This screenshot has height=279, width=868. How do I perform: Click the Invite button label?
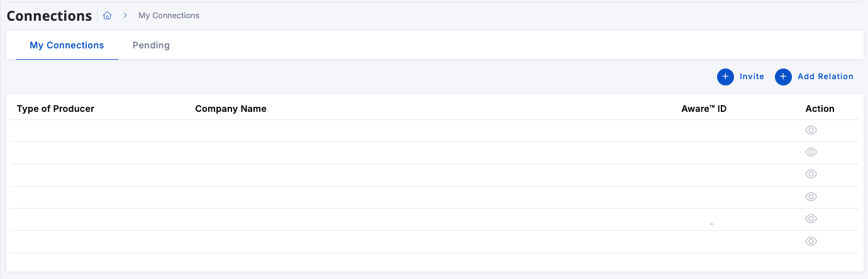pyautogui.click(x=752, y=77)
